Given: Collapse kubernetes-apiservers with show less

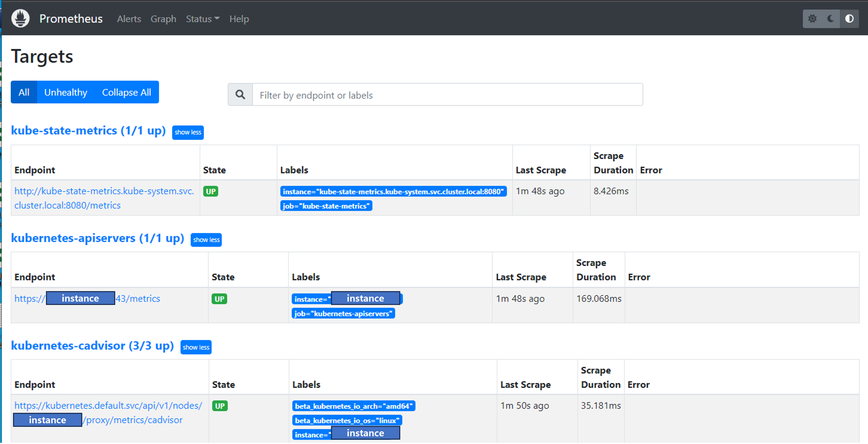Looking at the screenshot, I should [x=206, y=240].
